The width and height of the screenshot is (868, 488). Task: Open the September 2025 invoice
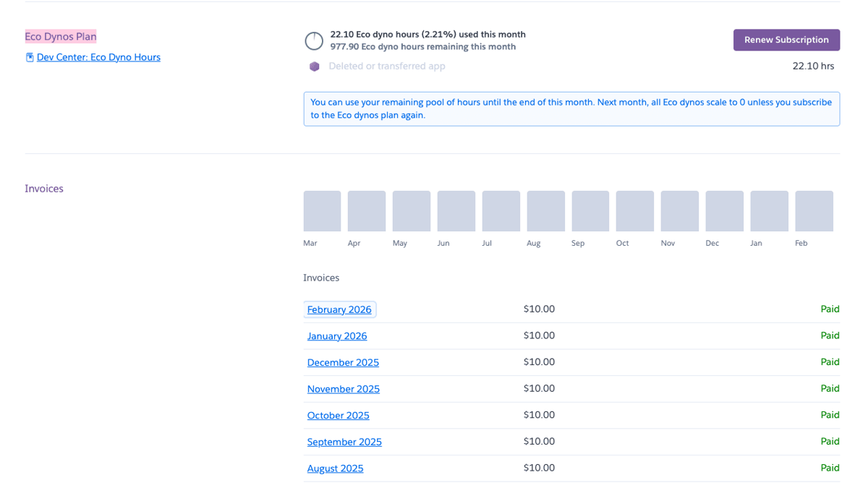344,442
